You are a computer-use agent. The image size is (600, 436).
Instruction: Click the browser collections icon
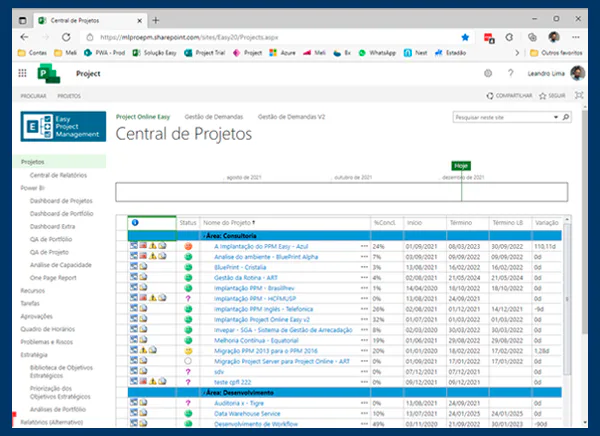(x=532, y=37)
